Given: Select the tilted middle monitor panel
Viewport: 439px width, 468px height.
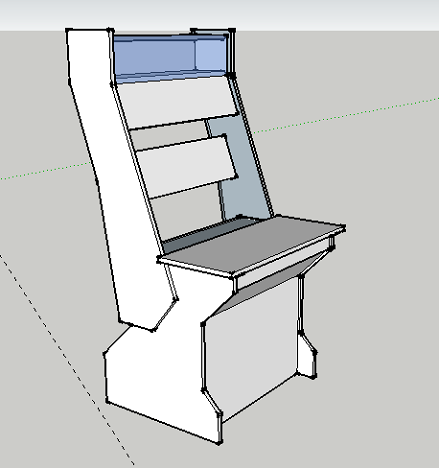Looking at the screenshot, I should (x=187, y=167).
